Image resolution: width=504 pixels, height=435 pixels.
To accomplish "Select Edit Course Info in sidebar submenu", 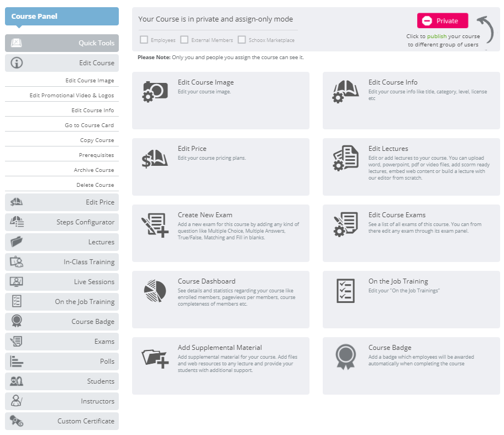I will pos(93,111).
